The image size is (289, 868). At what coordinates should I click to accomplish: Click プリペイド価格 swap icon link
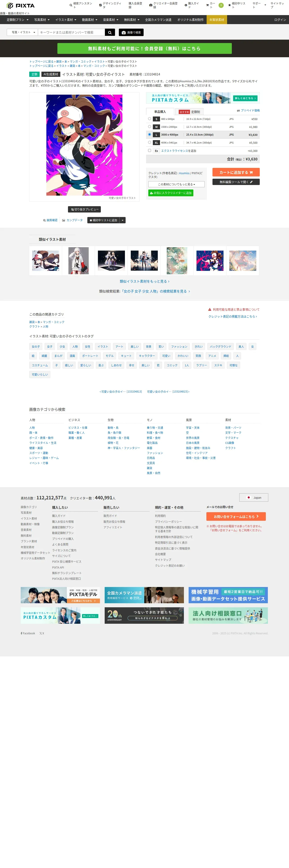click(x=248, y=110)
